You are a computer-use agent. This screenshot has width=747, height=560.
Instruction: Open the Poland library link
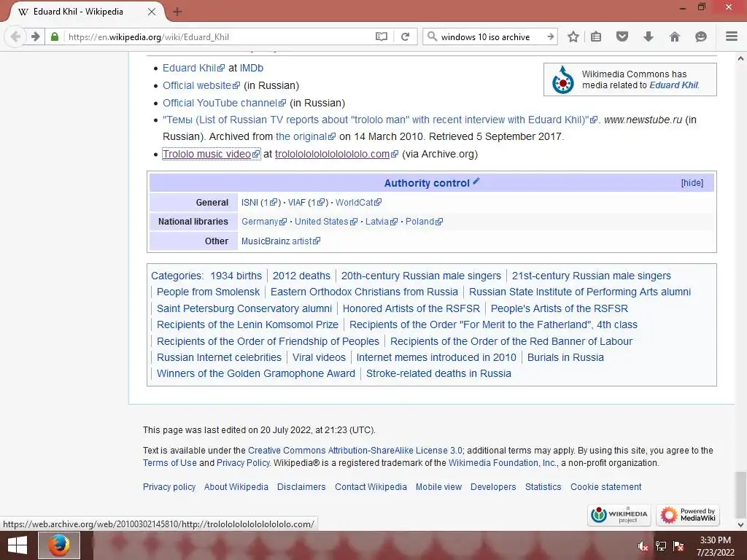coord(424,222)
